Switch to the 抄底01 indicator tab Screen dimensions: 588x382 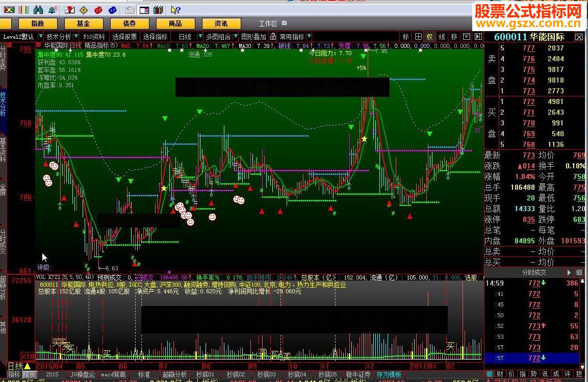point(205,375)
